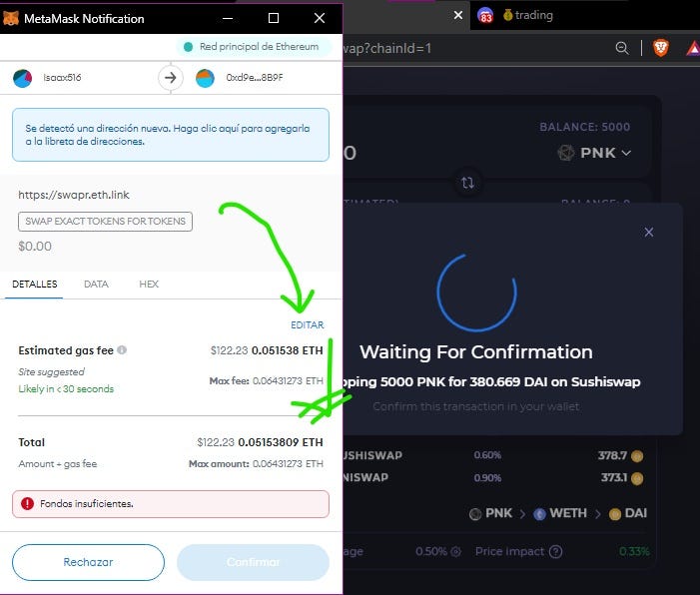
Task: Click the Brave Shields lion icon
Action: 661,48
